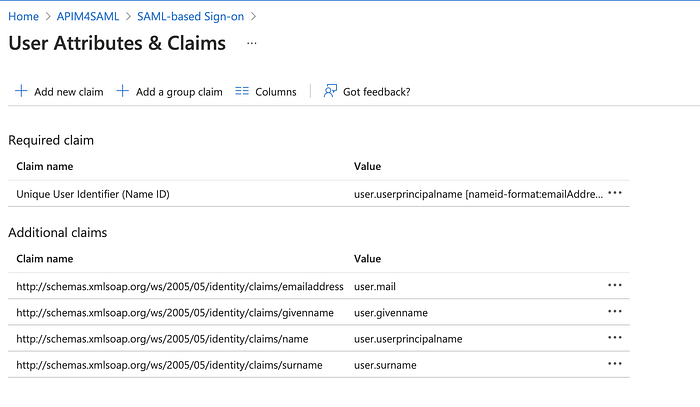700x407 pixels.
Task: Click the Got feedback? text
Action: (x=376, y=92)
